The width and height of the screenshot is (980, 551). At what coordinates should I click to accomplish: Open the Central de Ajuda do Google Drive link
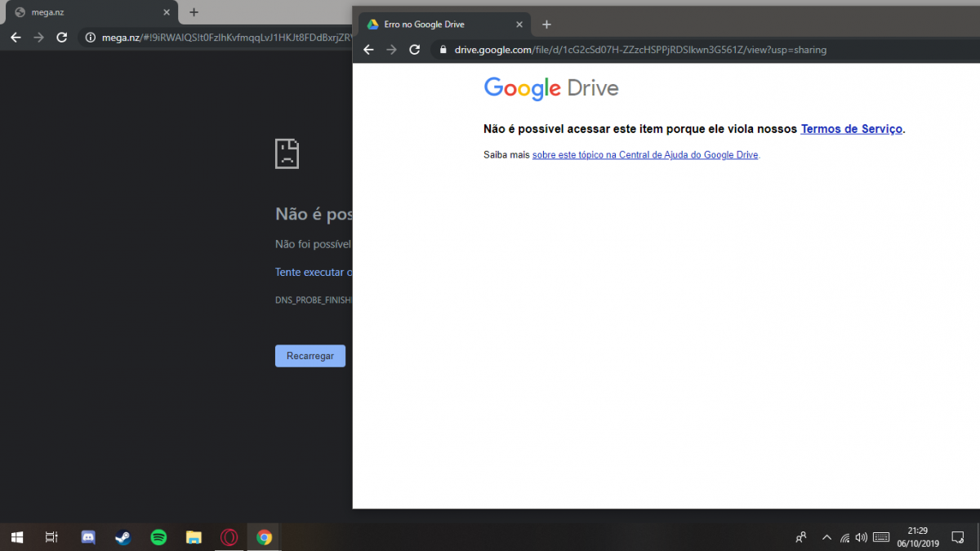[x=645, y=154]
